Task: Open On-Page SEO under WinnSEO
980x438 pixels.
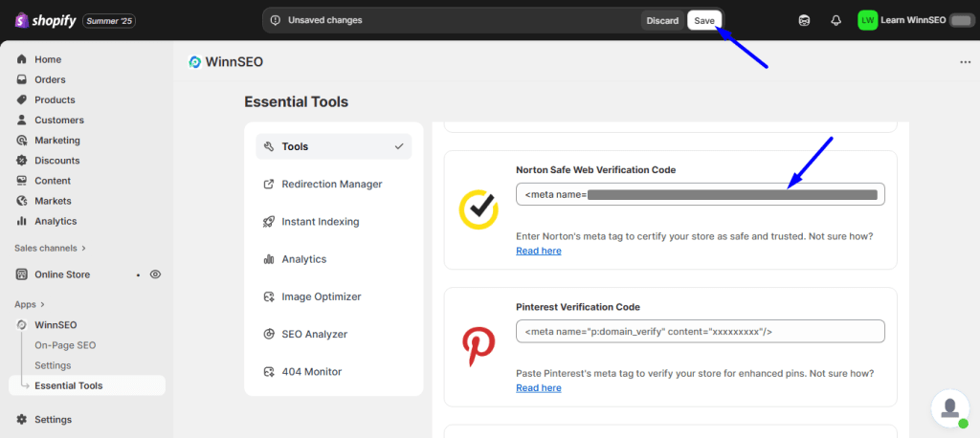Action: pyautogui.click(x=65, y=345)
